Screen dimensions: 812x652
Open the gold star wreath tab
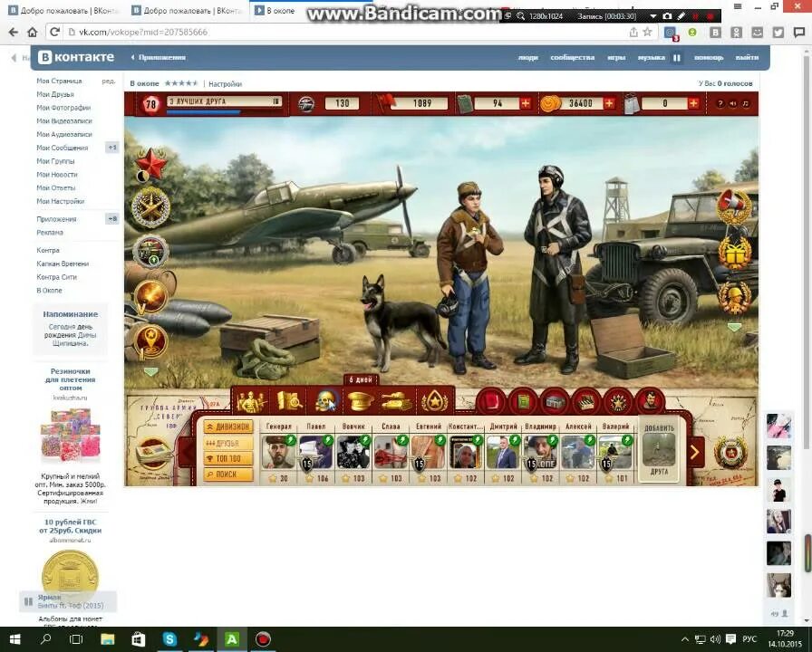click(434, 401)
